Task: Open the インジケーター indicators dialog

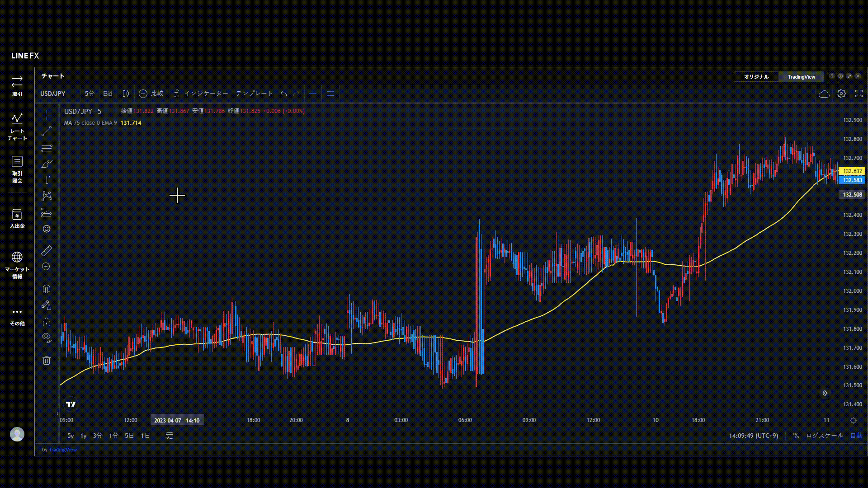Action: click(x=201, y=94)
